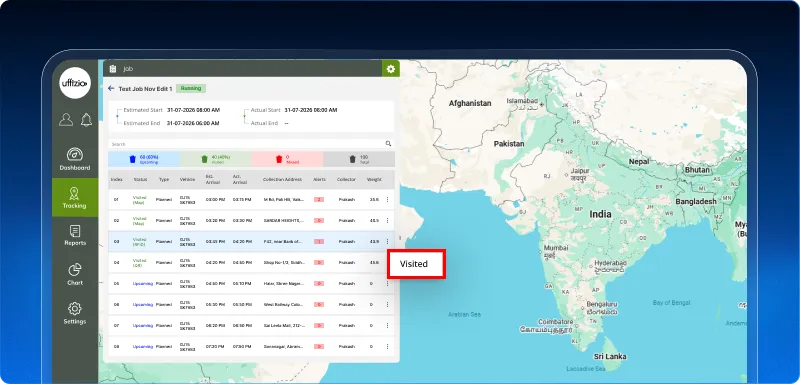Image resolution: width=800 pixels, height=384 pixels.
Task: Sort by the Status column header
Action: pos(140,180)
